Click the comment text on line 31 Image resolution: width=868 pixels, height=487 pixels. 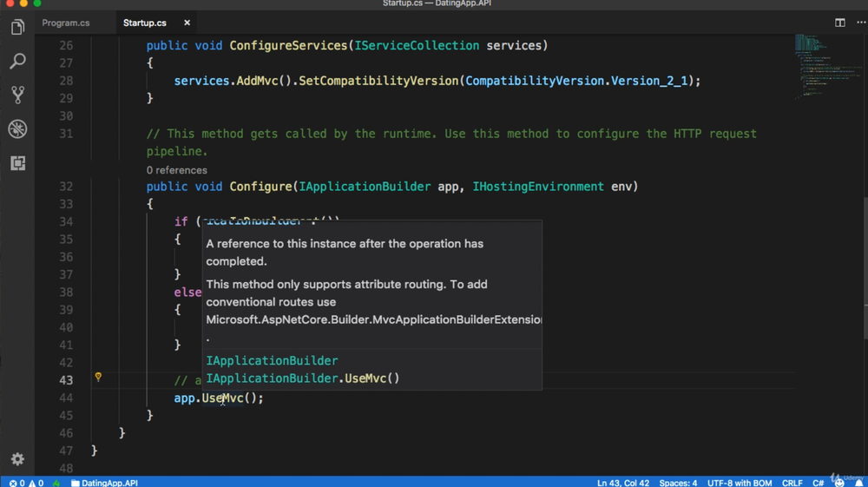pos(451,142)
